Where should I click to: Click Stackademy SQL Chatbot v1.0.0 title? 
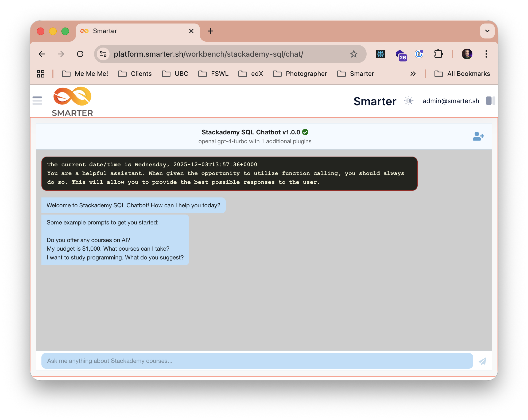(x=251, y=132)
